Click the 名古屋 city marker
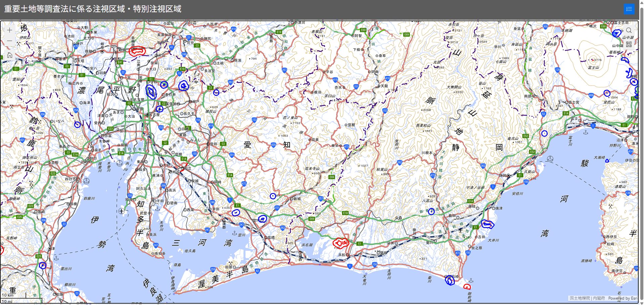Image resolution: width=644 pixels, height=305 pixels. coord(147,115)
